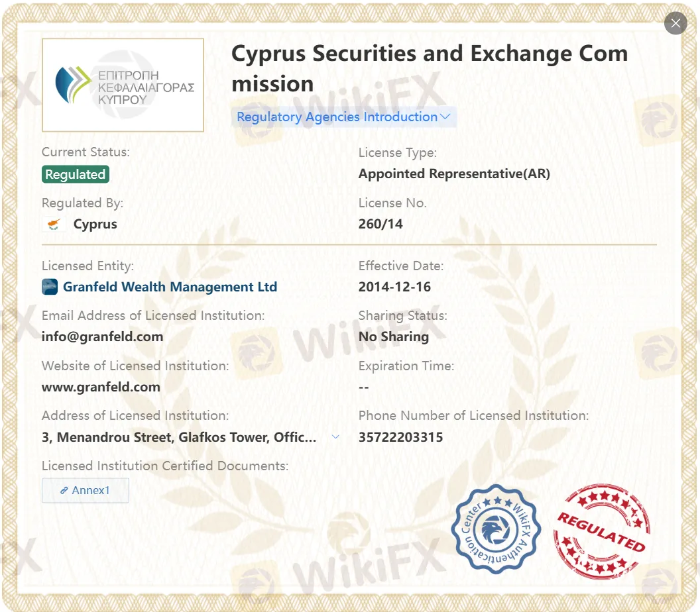
Task: Click the www.granfeld.com website text
Action: click(101, 387)
